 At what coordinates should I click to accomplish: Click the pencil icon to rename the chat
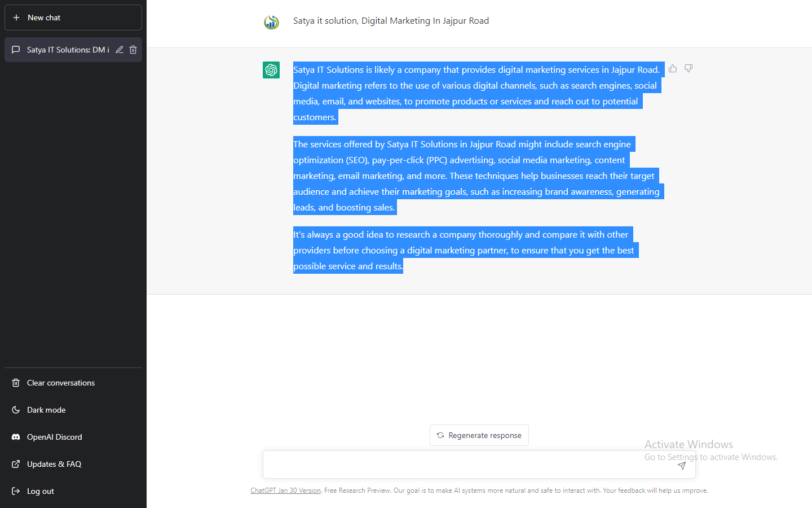(x=119, y=50)
